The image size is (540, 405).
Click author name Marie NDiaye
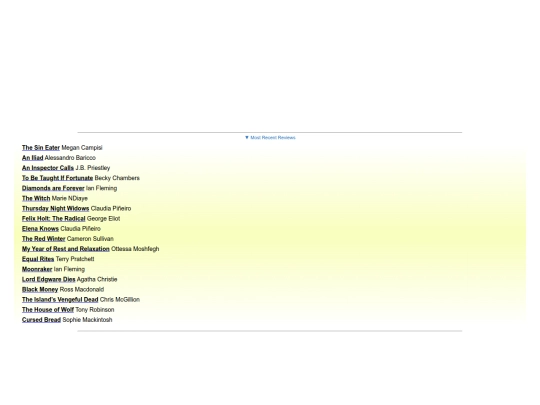coord(70,198)
